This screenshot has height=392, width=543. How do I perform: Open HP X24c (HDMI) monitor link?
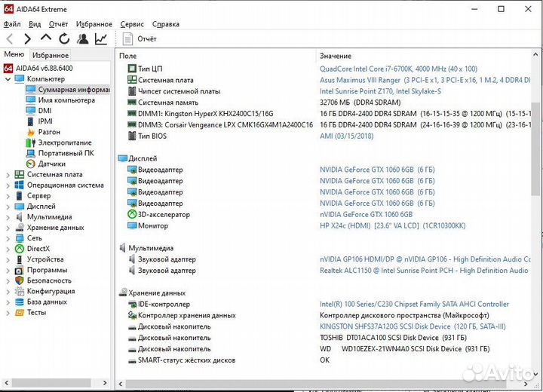click(392, 226)
